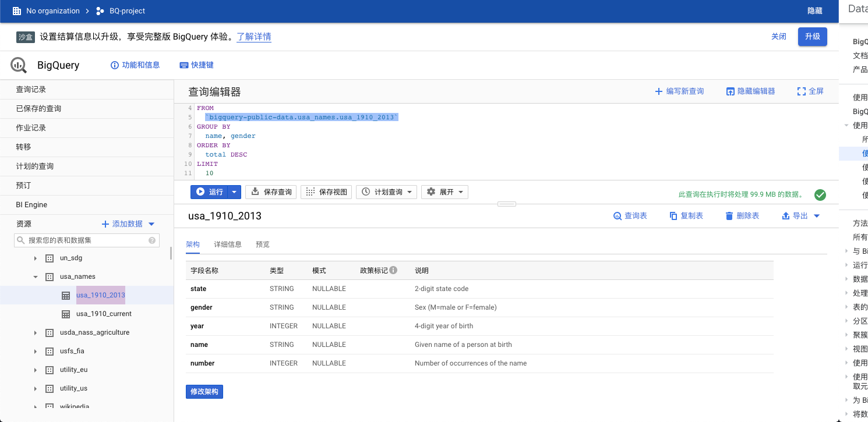Click the resize handle below query editor
The image size is (868, 422).
pos(507,204)
